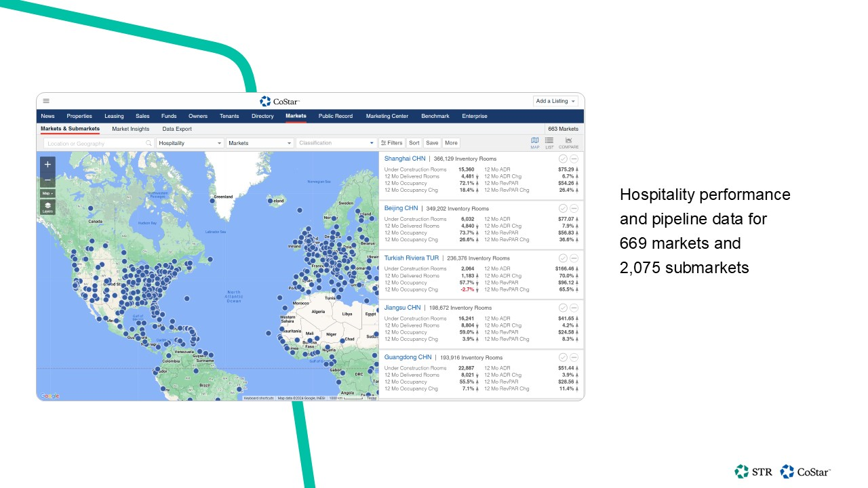Zoom out on the map
This screenshot has height=488, width=868.
(47, 181)
